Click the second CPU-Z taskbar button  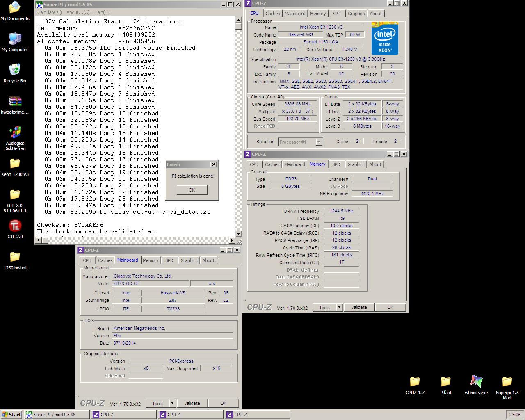(x=191, y=415)
